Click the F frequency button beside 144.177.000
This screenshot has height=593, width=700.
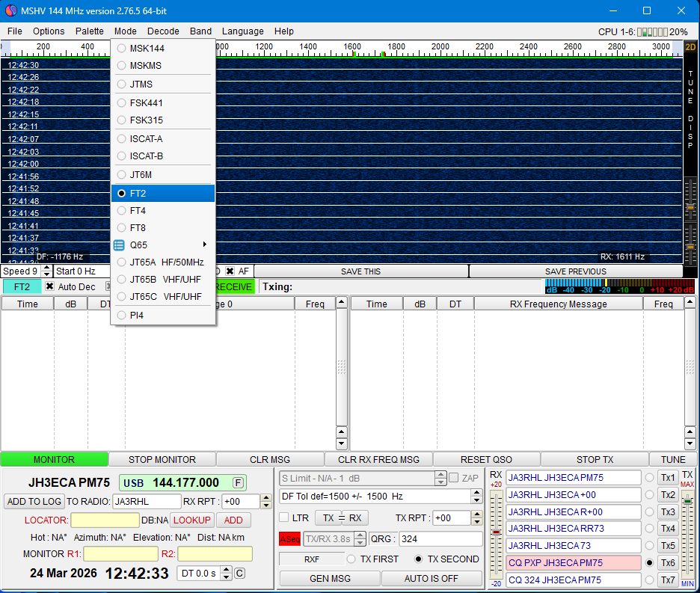tap(238, 482)
